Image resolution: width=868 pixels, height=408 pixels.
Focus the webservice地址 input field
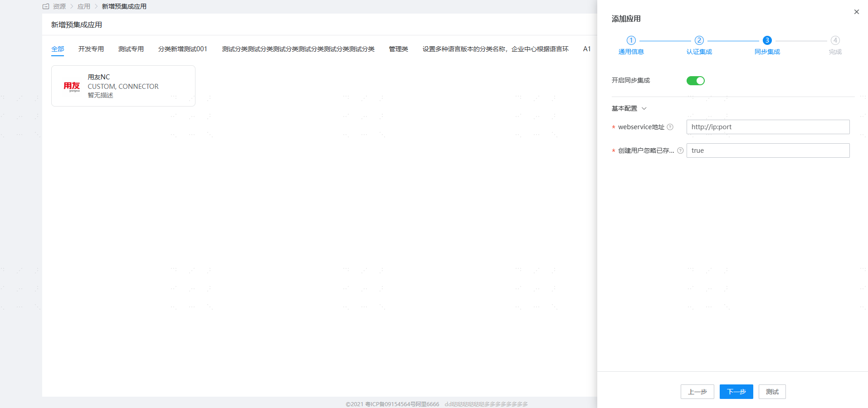768,127
